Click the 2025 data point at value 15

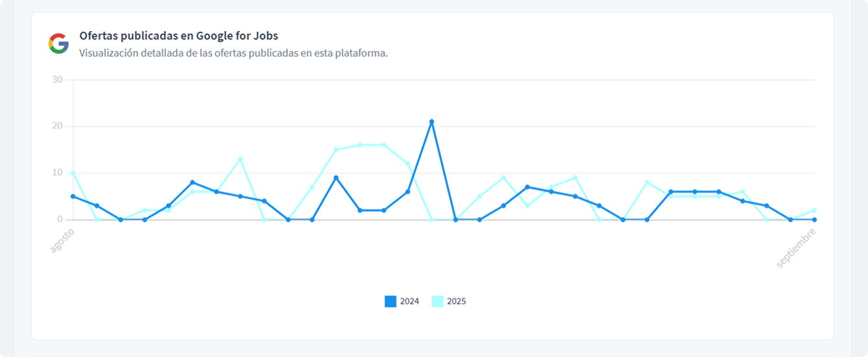[x=336, y=150]
